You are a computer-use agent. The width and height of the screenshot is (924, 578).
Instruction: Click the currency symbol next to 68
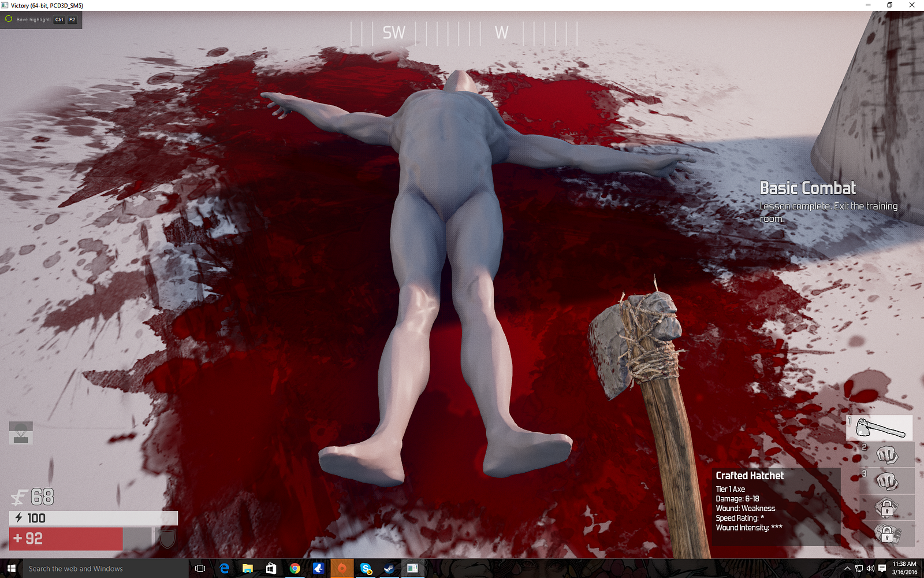click(x=19, y=497)
